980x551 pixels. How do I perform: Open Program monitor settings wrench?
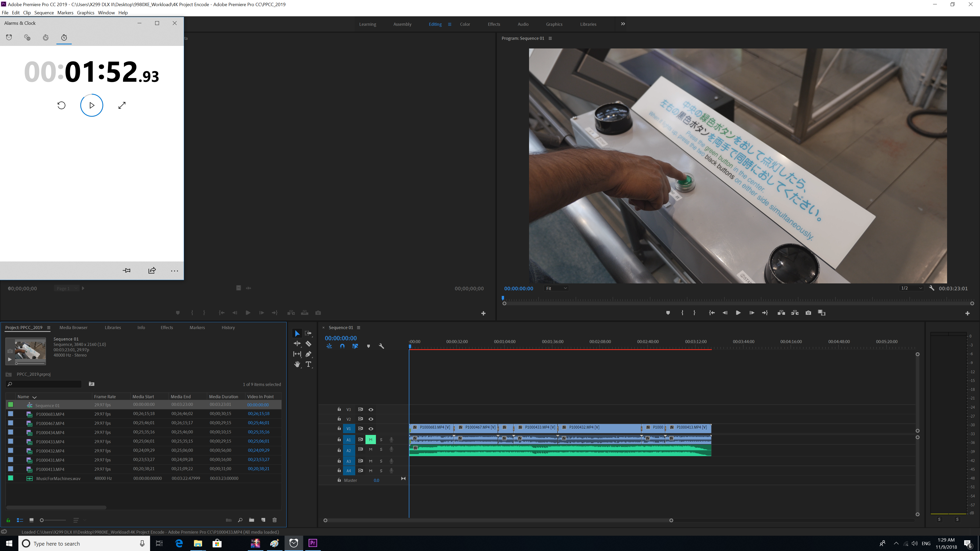[931, 288]
